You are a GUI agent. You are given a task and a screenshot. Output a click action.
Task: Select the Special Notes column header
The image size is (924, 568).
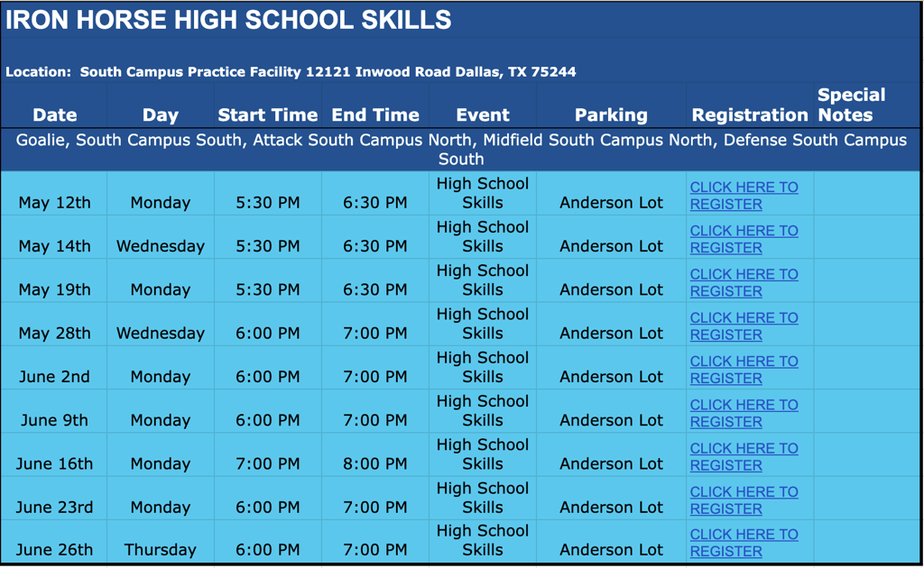coord(851,105)
